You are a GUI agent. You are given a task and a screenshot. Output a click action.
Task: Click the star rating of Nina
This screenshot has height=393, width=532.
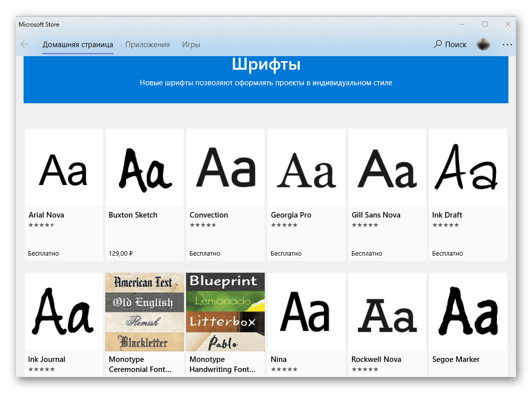[284, 369]
